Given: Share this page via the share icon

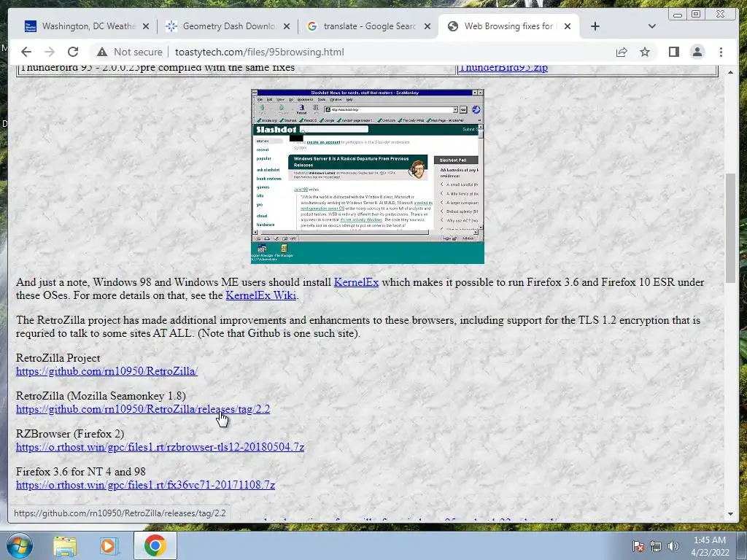Looking at the screenshot, I should tap(622, 52).
